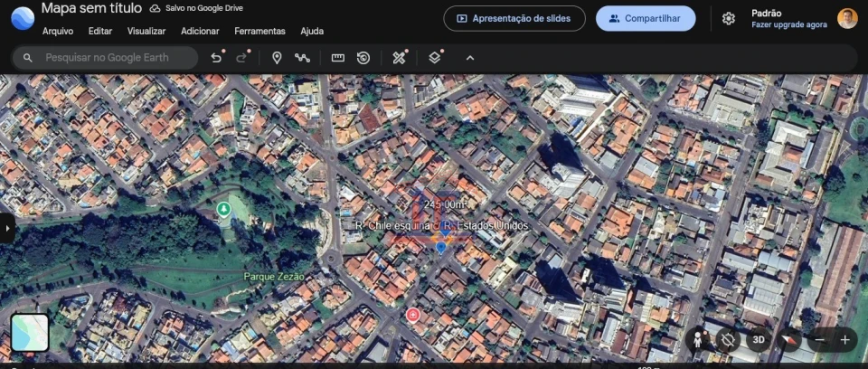Click the Compartilhar button
The height and width of the screenshot is (369, 868).
[646, 18]
